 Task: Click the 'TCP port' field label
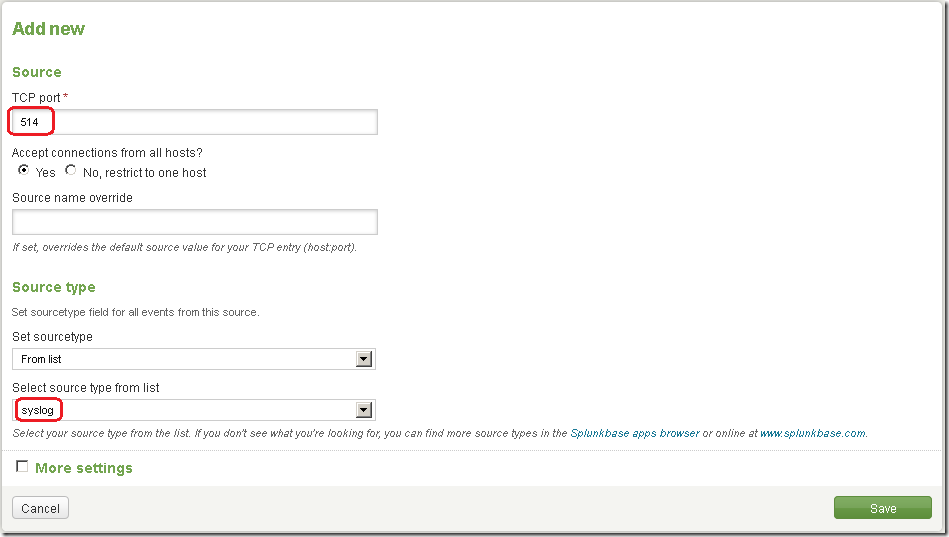tap(36, 97)
